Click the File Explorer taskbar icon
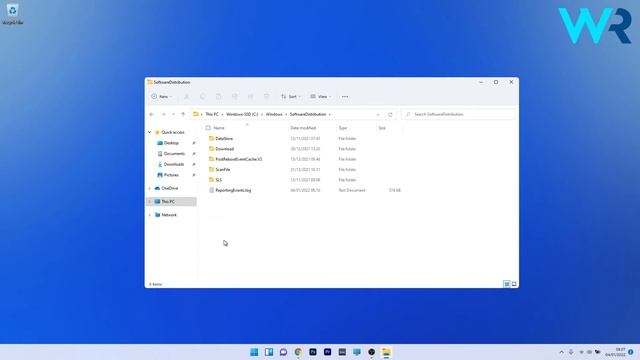640x360 pixels. 386,352
